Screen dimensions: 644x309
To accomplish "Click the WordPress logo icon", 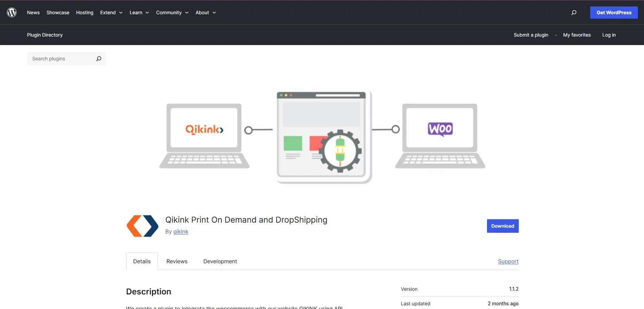I will 12,13.
